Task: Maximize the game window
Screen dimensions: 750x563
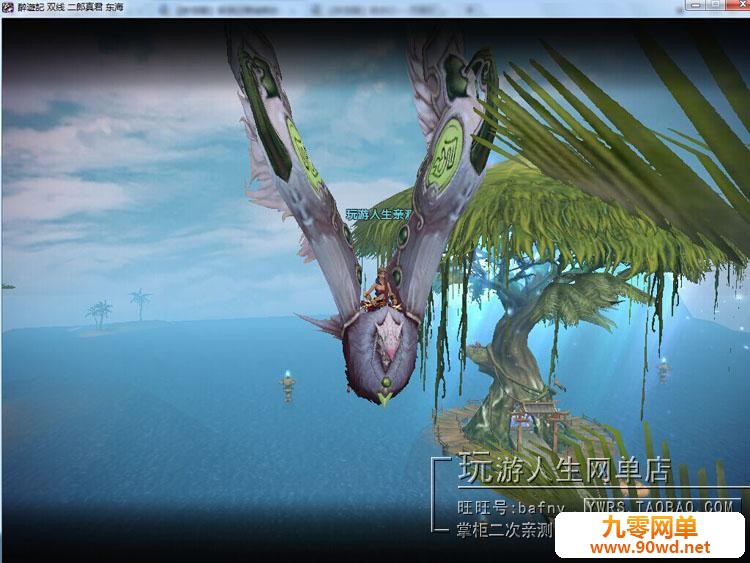Action: pos(716,4)
